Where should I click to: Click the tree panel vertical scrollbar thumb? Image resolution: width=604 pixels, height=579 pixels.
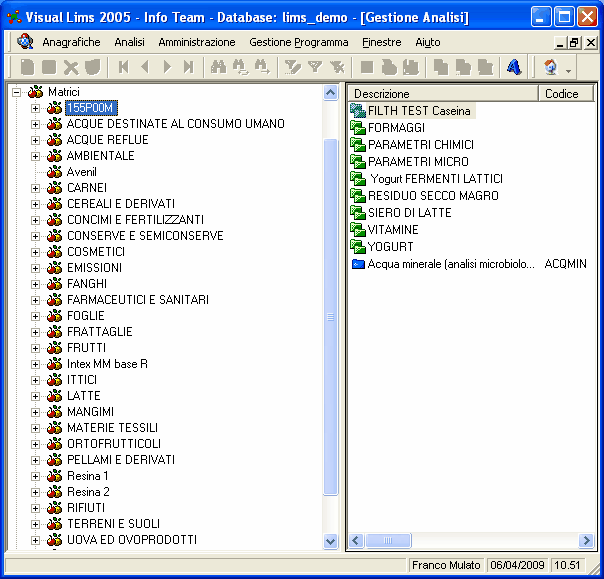point(331,317)
